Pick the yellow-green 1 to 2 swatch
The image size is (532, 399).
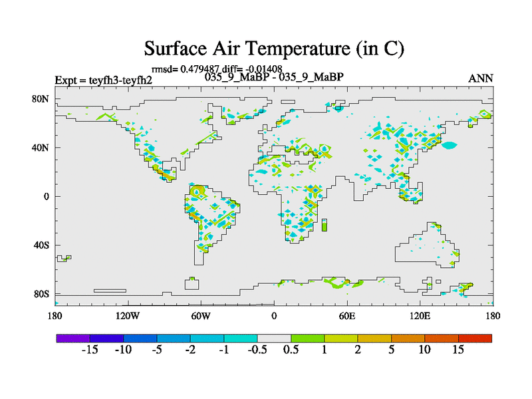coord(341,338)
